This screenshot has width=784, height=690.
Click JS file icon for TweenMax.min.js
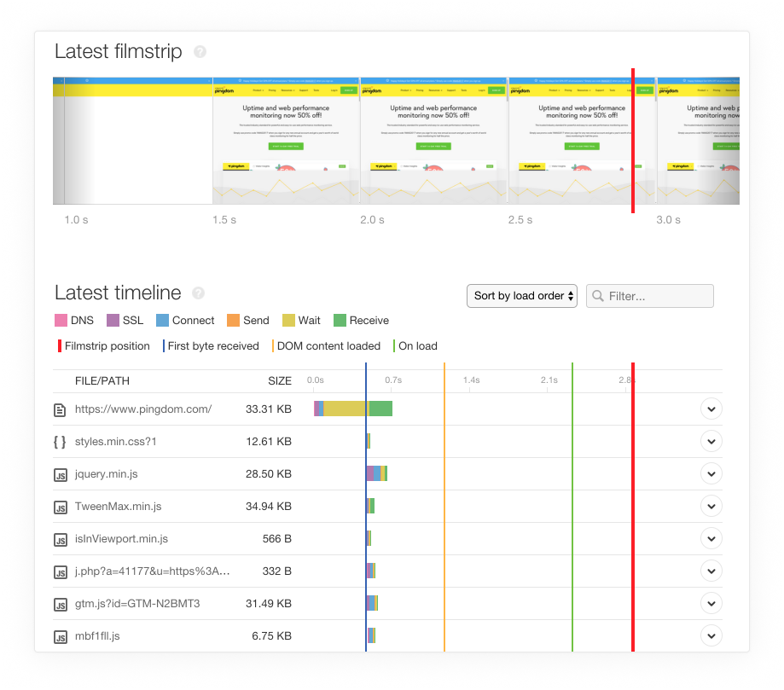60,507
